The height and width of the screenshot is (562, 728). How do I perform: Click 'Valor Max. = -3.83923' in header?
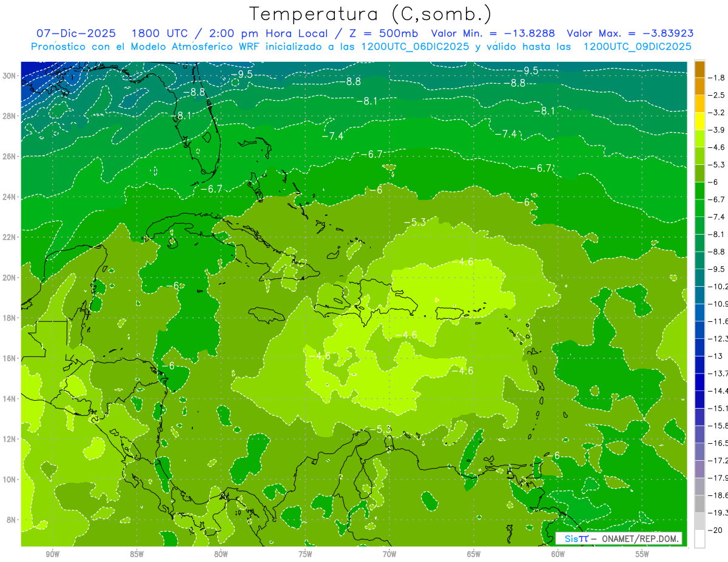coord(630,33)
